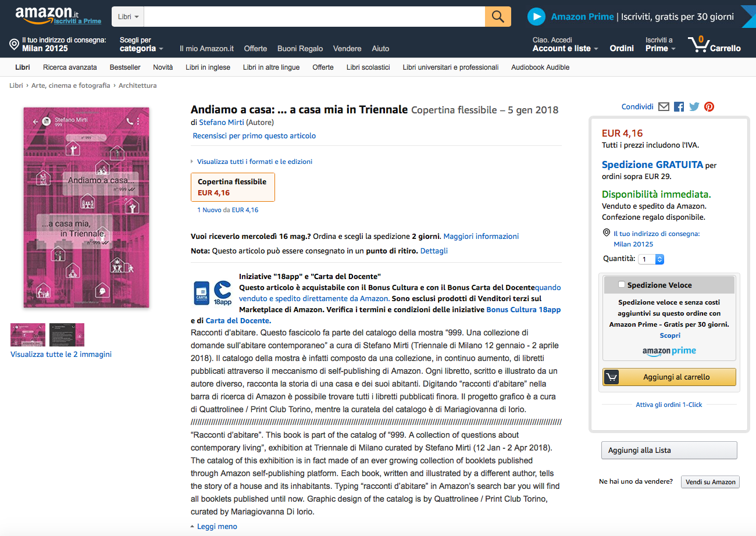Collapse description with Leggi meno
Screen dimensions: 756x536
coord(216,527)
